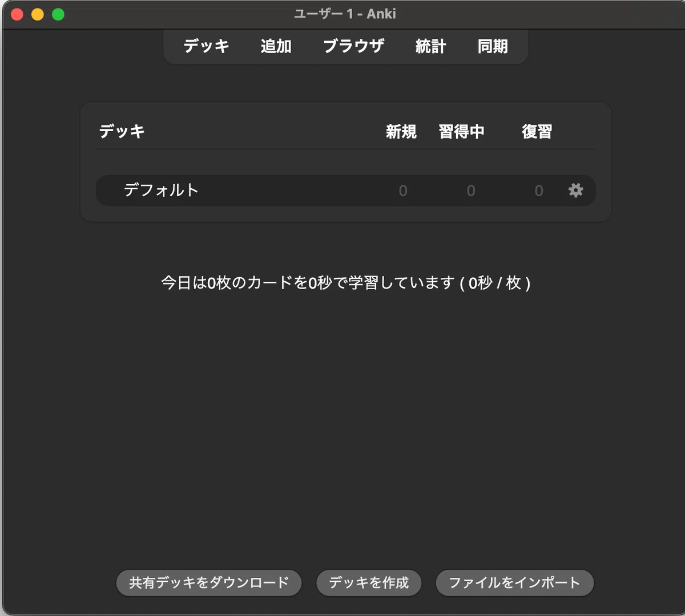Screen dimensions: 685x616
Task: Click the 復習 column header
Action: coord(537,132)
